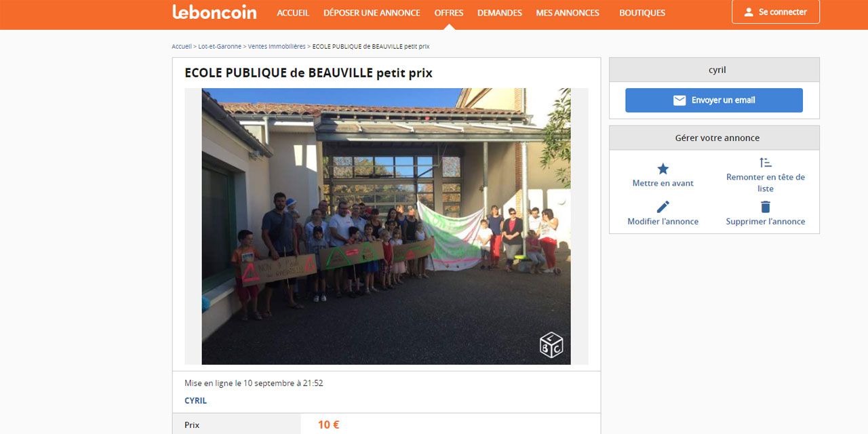Click the envelope icon in the email button
Image resolution: width=868 pixels, height=434 pixels.
click(x=679, y=100)
